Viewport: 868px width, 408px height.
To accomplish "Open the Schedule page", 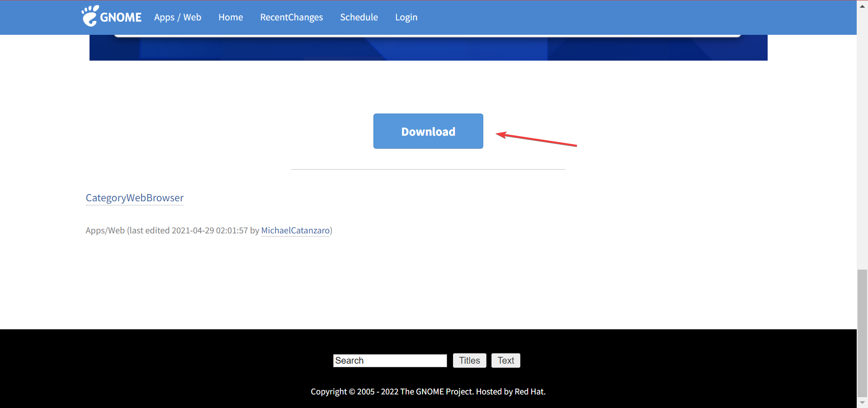I will (x=359, y=17).
